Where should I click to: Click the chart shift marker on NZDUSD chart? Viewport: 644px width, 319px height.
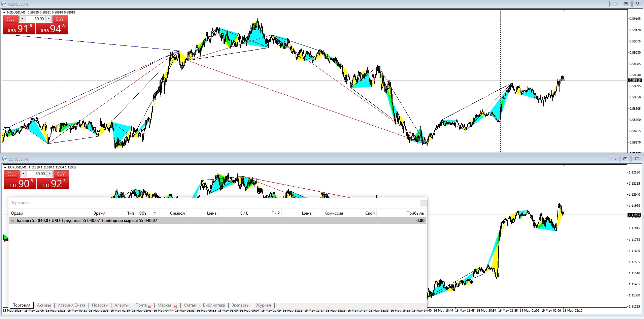(564, 11)
